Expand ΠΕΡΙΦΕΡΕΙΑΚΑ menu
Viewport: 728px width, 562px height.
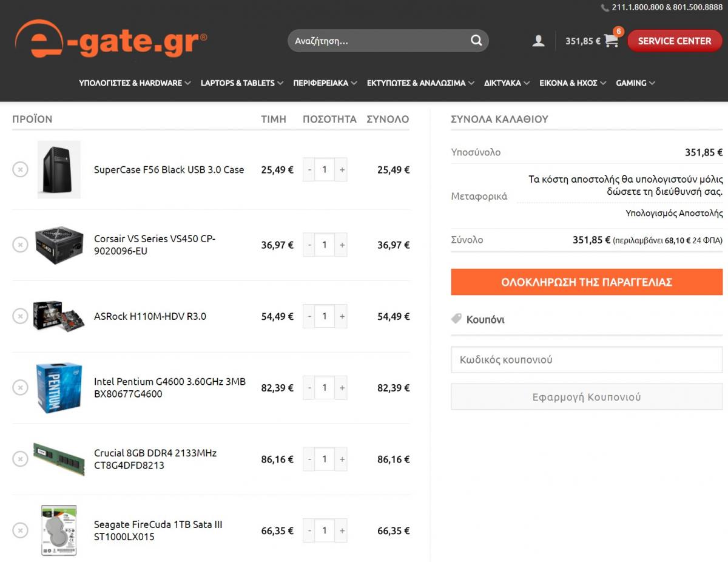click(x=325, y=83)
